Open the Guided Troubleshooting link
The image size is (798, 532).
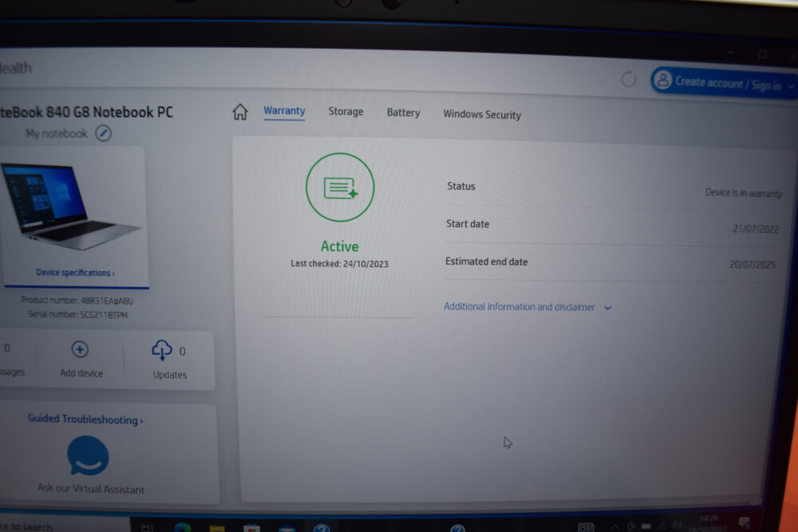(85, 419)
